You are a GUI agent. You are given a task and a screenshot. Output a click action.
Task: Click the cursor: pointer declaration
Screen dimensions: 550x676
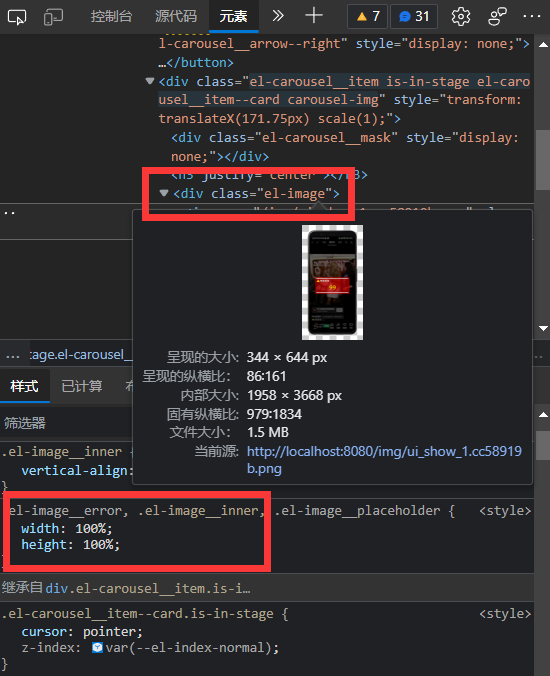pos(82,632)
